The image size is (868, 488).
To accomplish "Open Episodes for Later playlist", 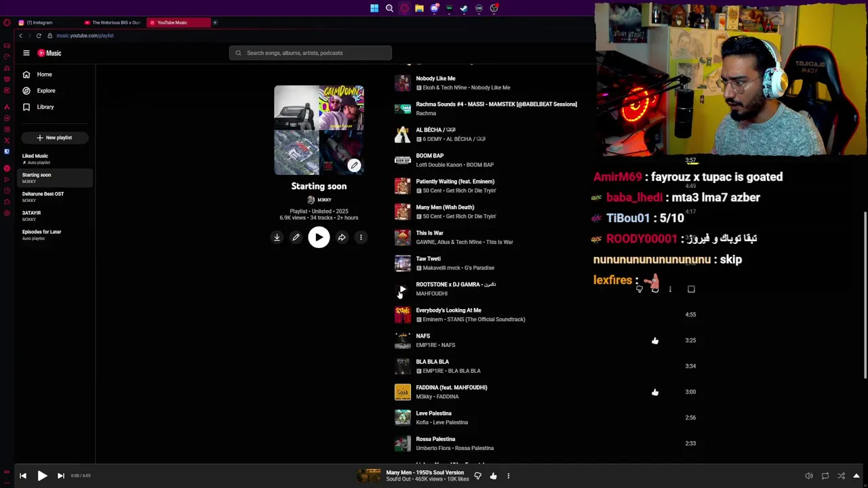I will tap(56, 235).
